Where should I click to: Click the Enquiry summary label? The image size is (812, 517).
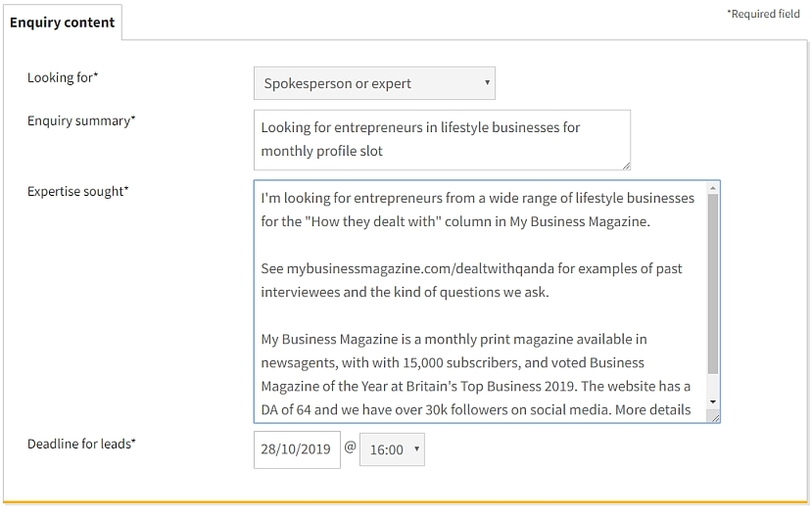(81, 121)
